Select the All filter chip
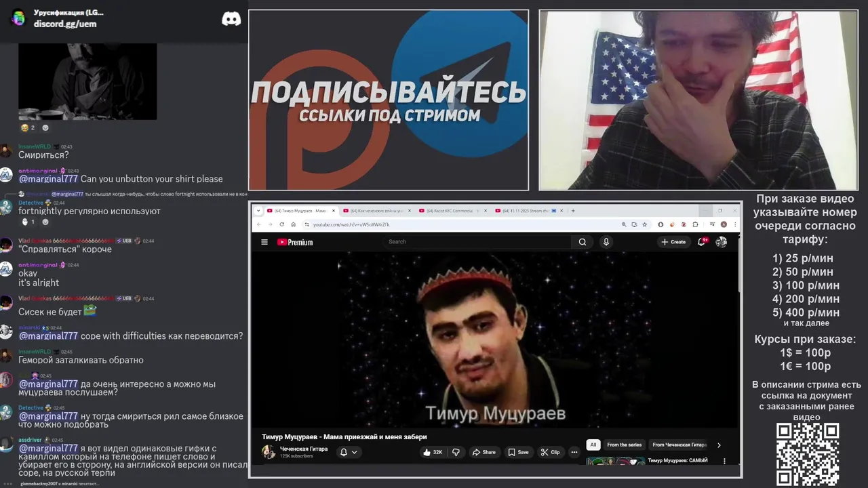 (x=593, y=445)
